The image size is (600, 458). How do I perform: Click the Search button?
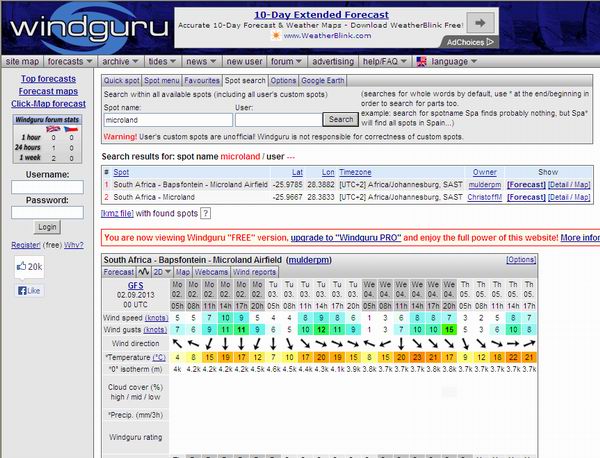point(341,119)
